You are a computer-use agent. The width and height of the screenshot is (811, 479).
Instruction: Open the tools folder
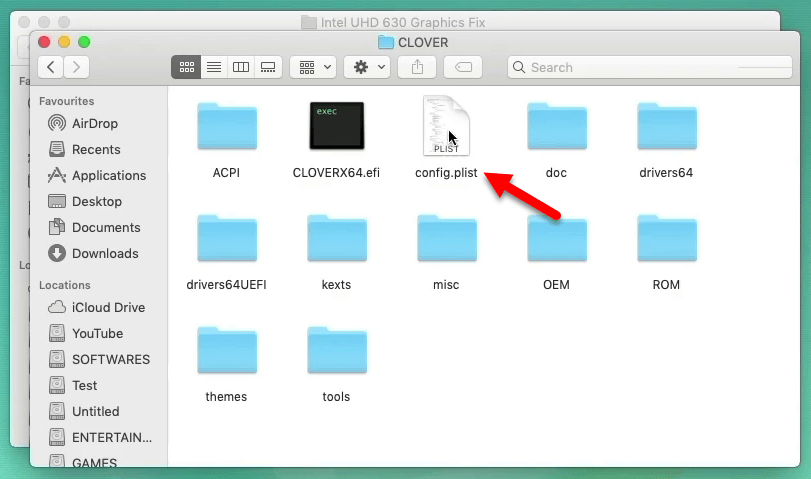[337, 350]
